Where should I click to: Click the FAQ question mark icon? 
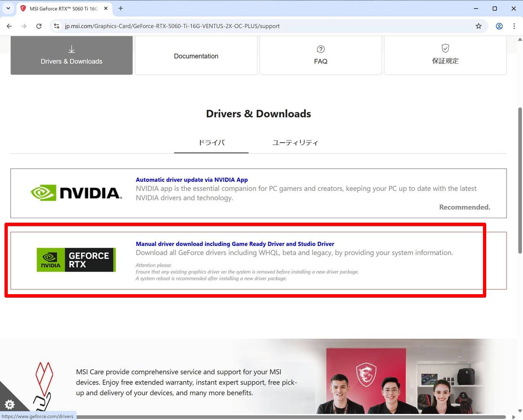click(321, 49)
